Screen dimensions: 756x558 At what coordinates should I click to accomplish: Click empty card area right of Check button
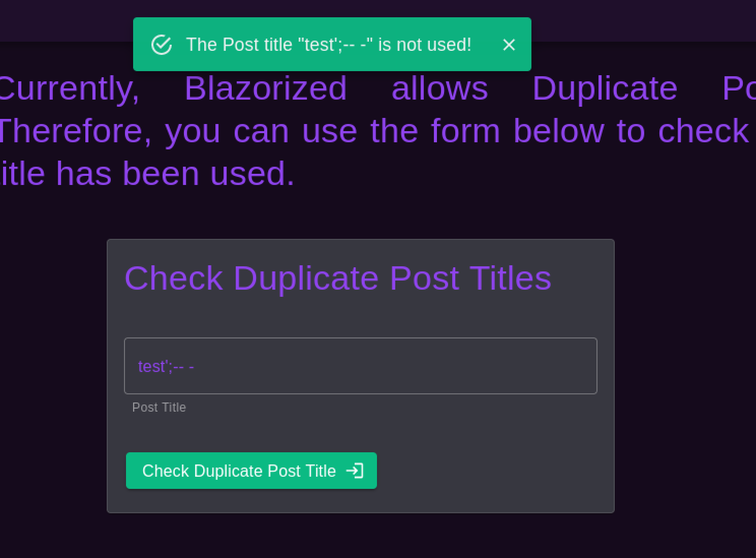[x=493, y=471]
